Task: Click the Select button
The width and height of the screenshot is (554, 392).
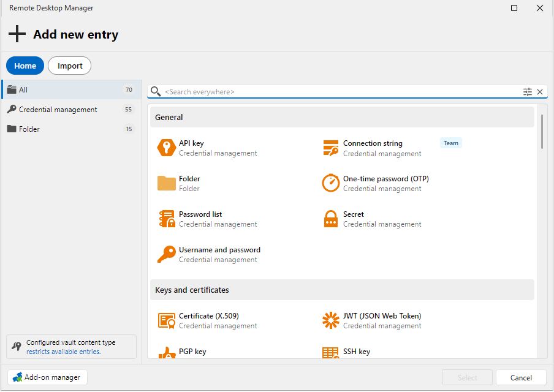Action: coord(467,377)
